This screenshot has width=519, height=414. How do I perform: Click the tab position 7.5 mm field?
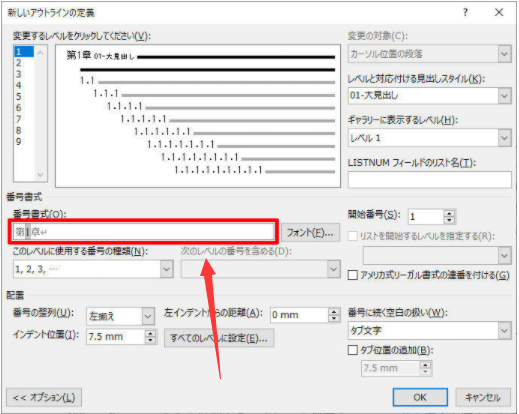390,368
